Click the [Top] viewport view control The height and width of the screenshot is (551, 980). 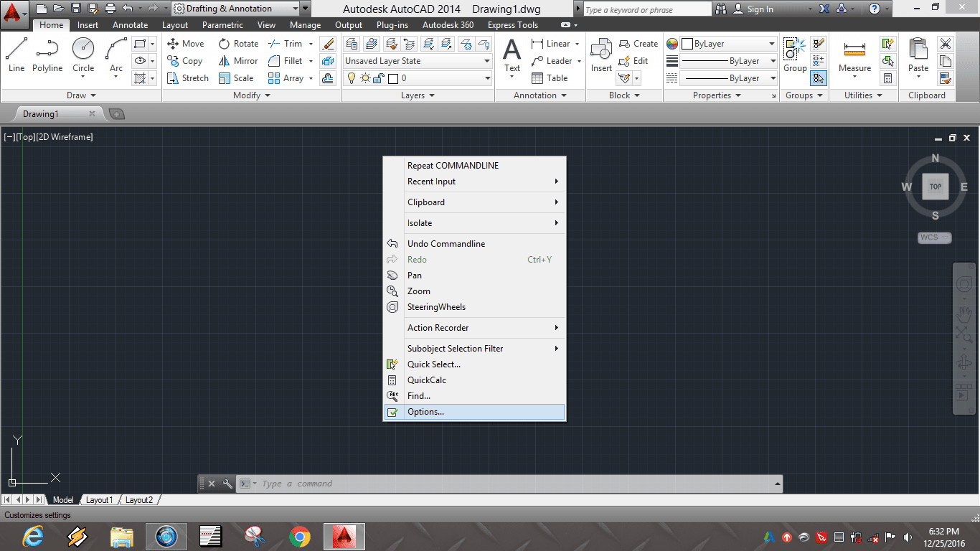click(x=25, y=137)
